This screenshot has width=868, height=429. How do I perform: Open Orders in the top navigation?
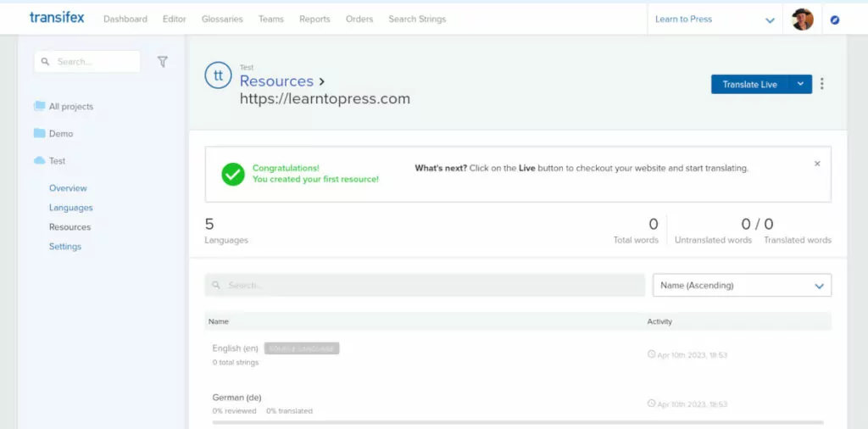359,19
